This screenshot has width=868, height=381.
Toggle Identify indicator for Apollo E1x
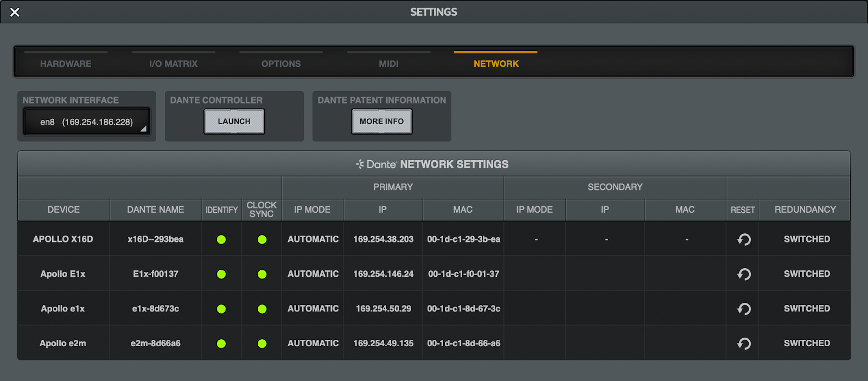coord(221,274)
